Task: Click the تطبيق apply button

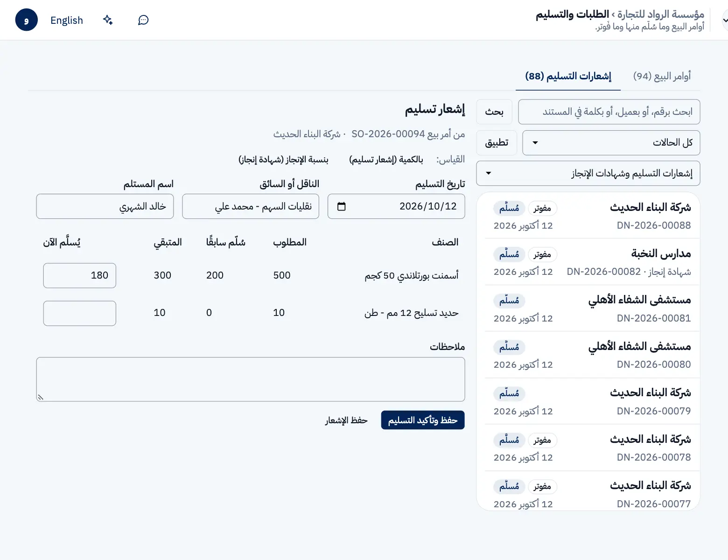Action: point(497,142)
